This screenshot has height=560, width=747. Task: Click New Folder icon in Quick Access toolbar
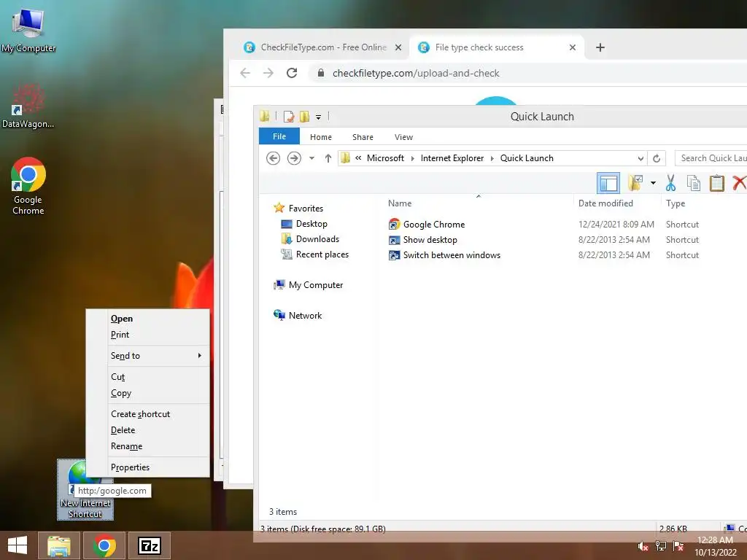(x=304, y=116)
